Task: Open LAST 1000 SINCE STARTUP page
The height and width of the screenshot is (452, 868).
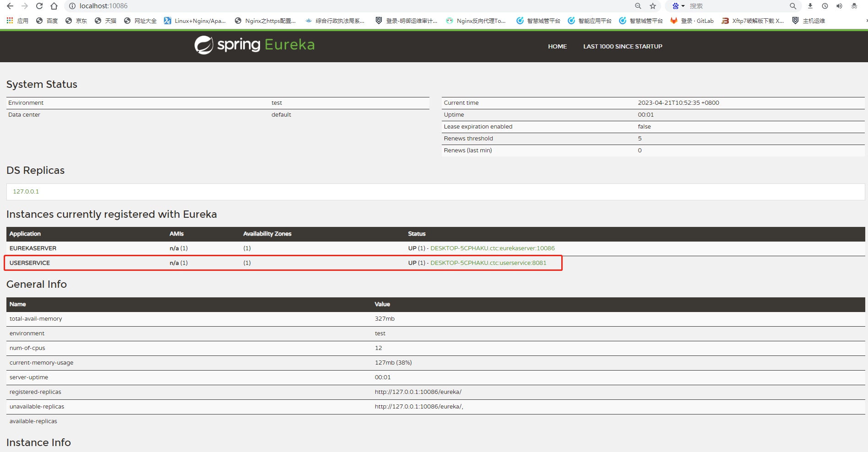Action: (x=623, y=47)
